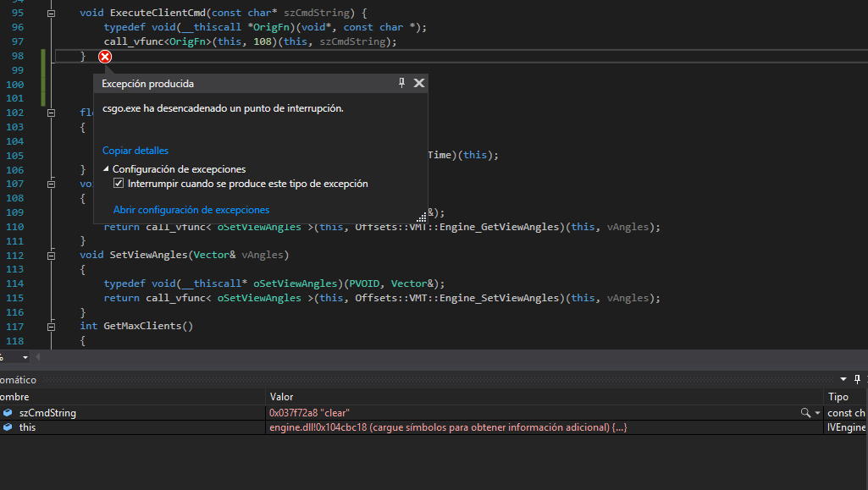The image size is (868, 490).
Task: Pin the exception popup window
Action: (402, 83)
